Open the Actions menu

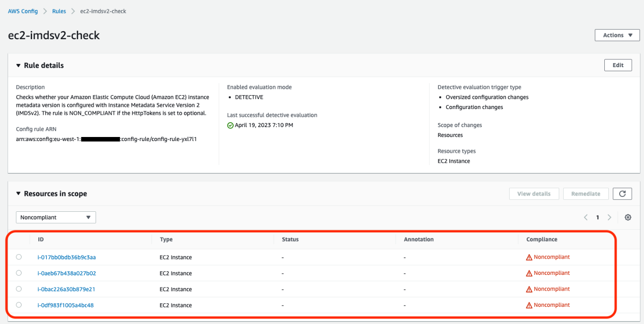tap(617, 35)
